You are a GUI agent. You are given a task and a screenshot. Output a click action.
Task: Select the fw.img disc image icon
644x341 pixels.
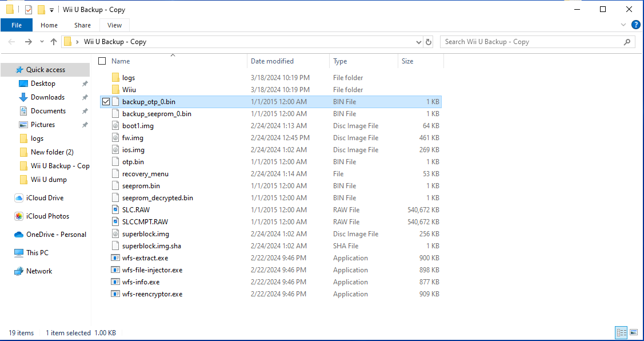(x=115, y=138)
